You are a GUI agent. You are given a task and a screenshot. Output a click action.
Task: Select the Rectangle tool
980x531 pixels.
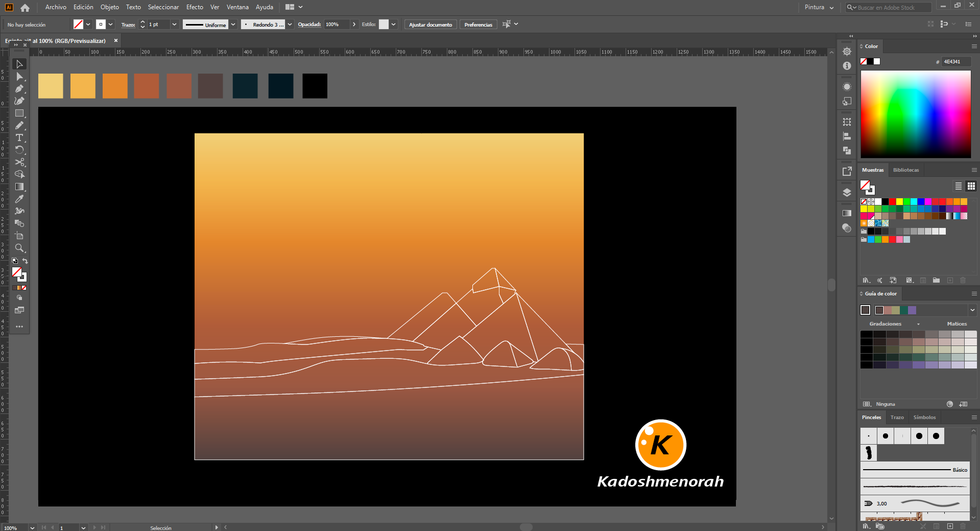click(19, 113)
